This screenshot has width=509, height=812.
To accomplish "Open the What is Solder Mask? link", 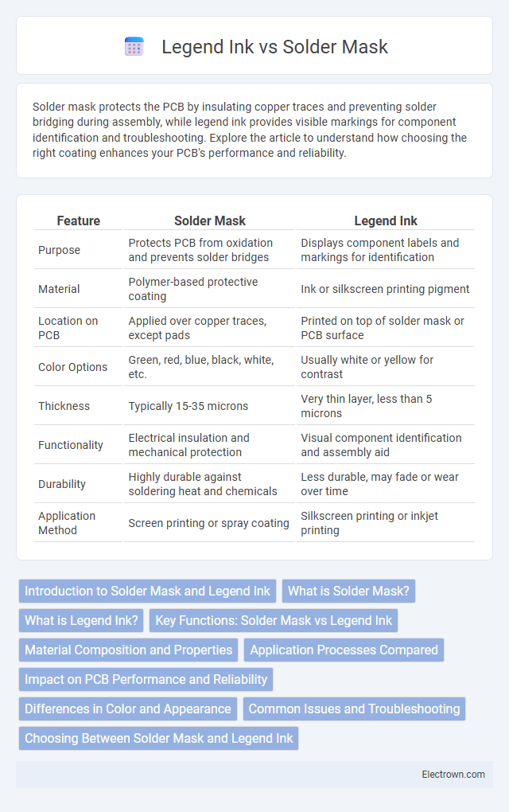I will [348, 591].
